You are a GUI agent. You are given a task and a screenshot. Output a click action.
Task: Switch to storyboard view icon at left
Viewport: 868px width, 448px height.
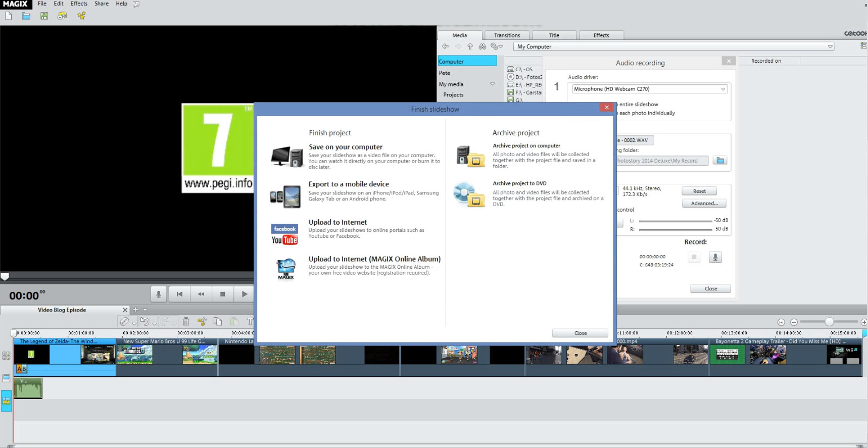[x=6, y=356]
